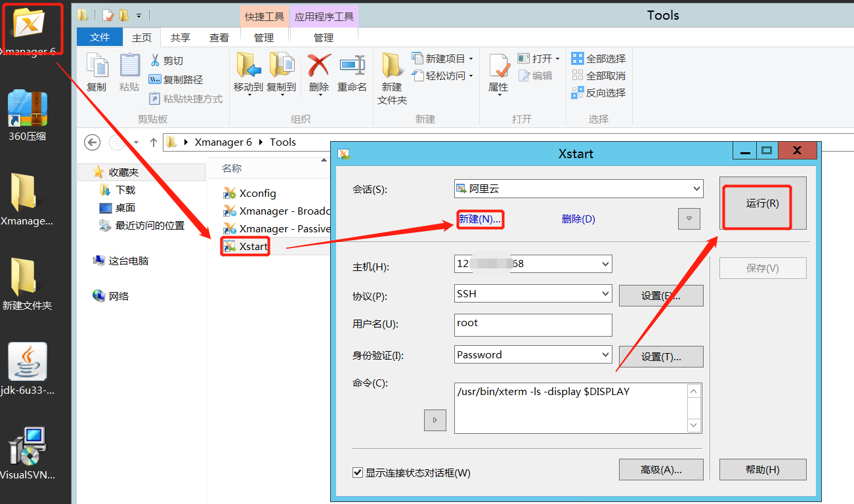The width and height of the screenshot is (854, 504).
Task: Click the 运行(R) button
Action: pyautogui.click(x=763, y=203)
